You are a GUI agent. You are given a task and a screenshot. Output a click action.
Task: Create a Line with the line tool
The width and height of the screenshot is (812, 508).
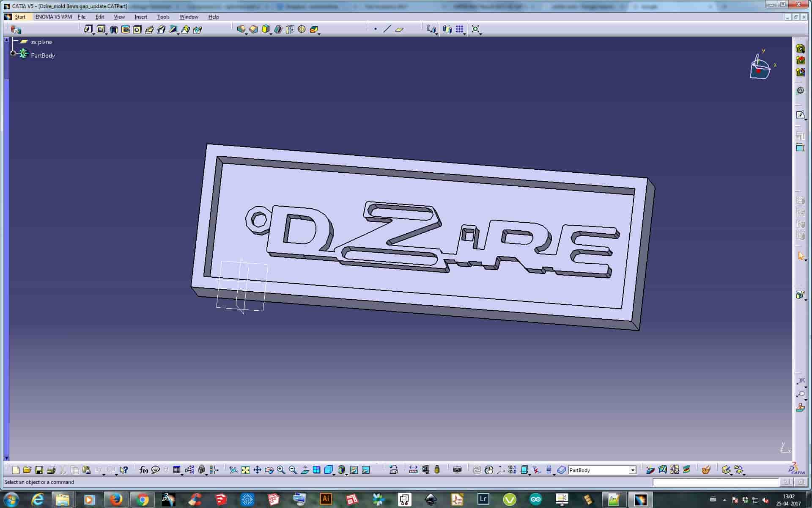pyautogui.click(x=387, y=29)
